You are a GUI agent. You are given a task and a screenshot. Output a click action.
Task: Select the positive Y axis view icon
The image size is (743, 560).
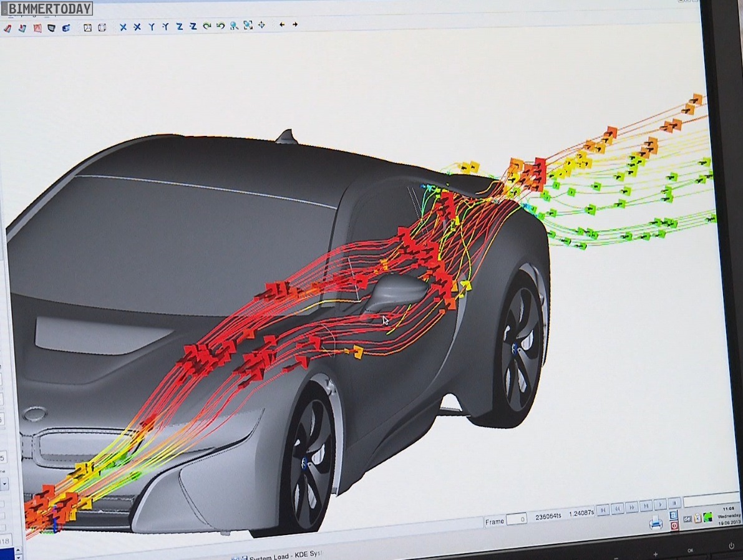click(x=151, y=27)
